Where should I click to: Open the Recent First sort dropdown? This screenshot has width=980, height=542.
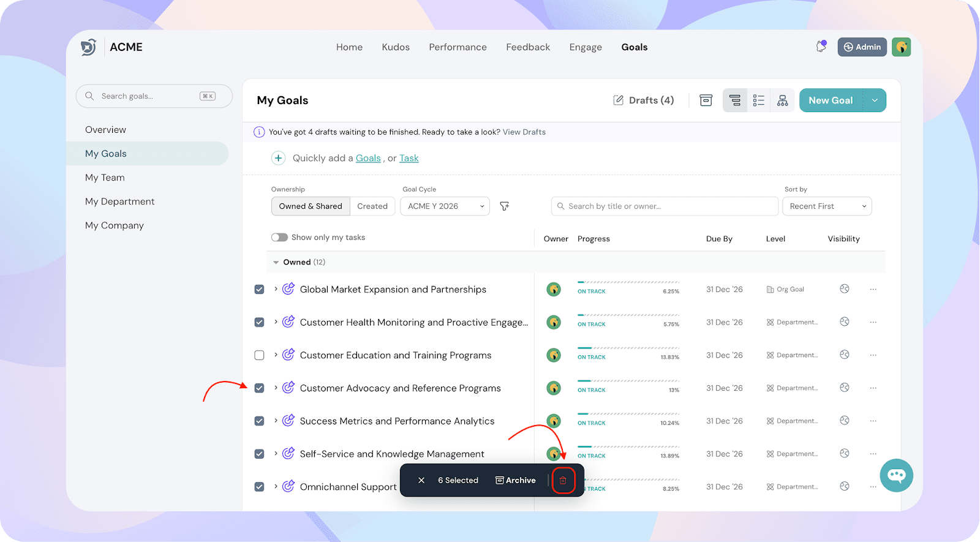pyautogui.click(x=826, y=206)
